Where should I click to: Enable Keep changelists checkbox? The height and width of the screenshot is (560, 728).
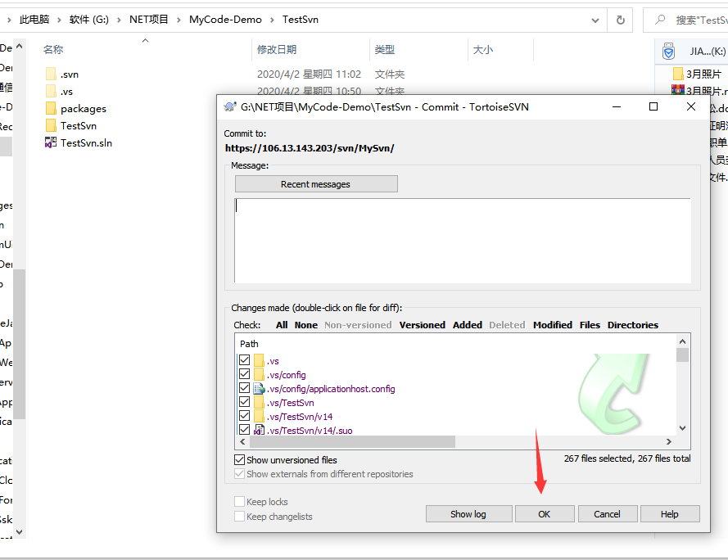(x=240, y=517)
